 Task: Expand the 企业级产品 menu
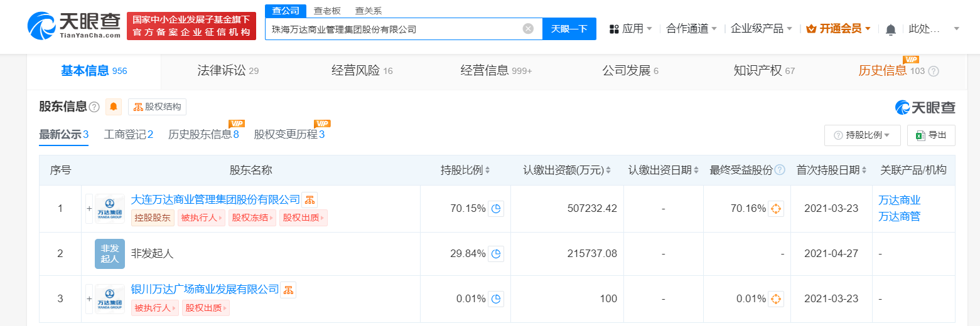pyautogui.click(x=761, y=29)
